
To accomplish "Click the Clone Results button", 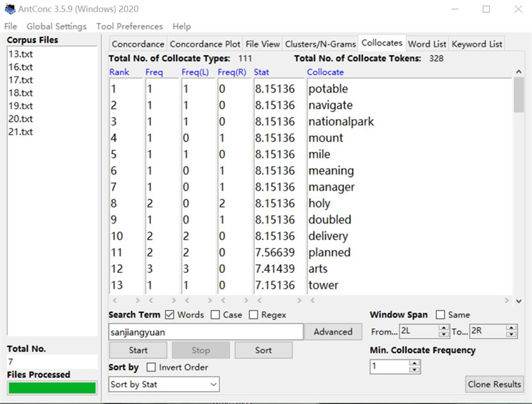I will [x=494, y=384].
